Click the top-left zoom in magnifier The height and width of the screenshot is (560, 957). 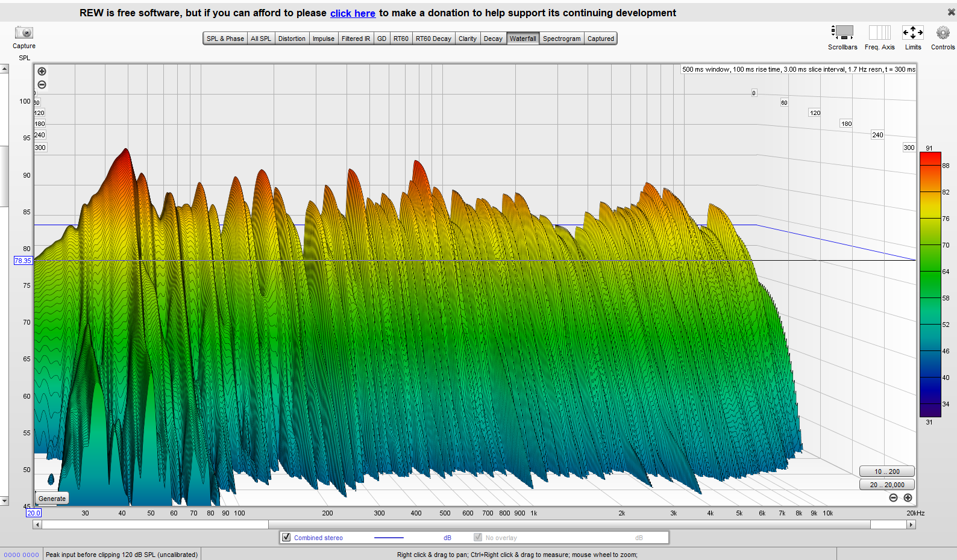(x=42, y=72)
